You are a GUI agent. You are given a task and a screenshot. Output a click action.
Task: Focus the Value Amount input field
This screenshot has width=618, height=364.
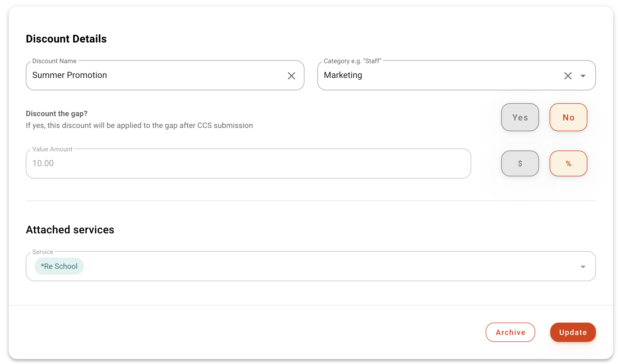(x=248, y=163)
